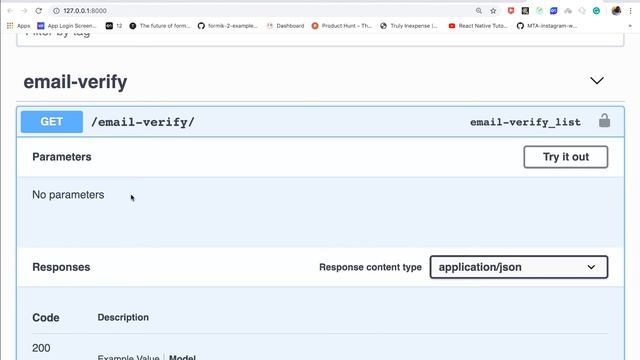Select the Model tab
The width and height of the screenshot is (640, 360).
coord(182,357)
